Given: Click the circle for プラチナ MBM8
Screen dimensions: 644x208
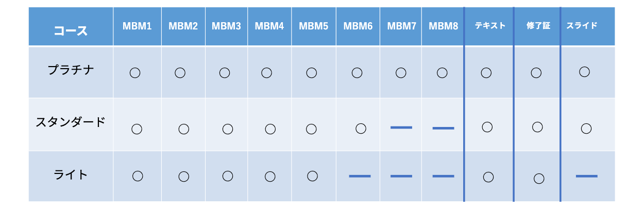Looking at the screenshot, I should coord(442,73).
